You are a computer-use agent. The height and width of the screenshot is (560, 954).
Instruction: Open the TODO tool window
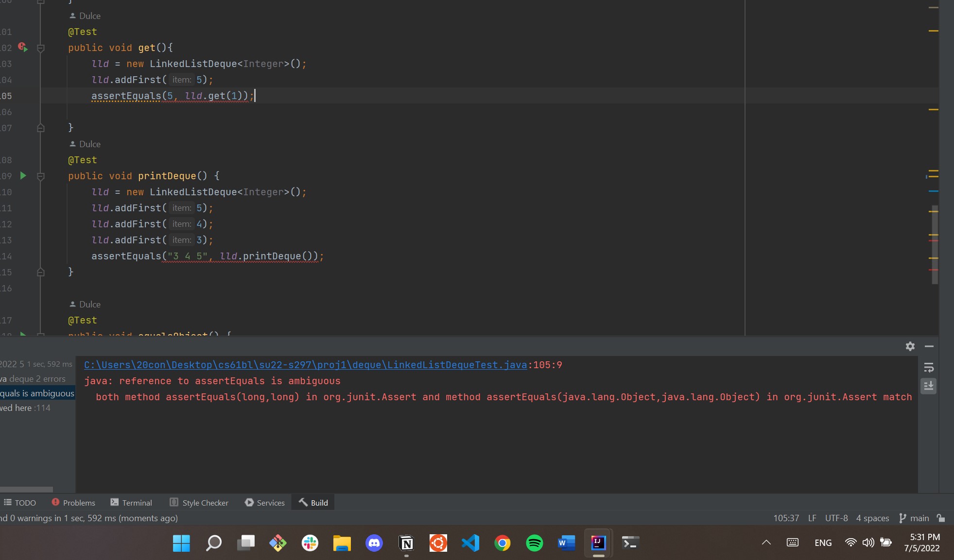click(x=20, y=503)
